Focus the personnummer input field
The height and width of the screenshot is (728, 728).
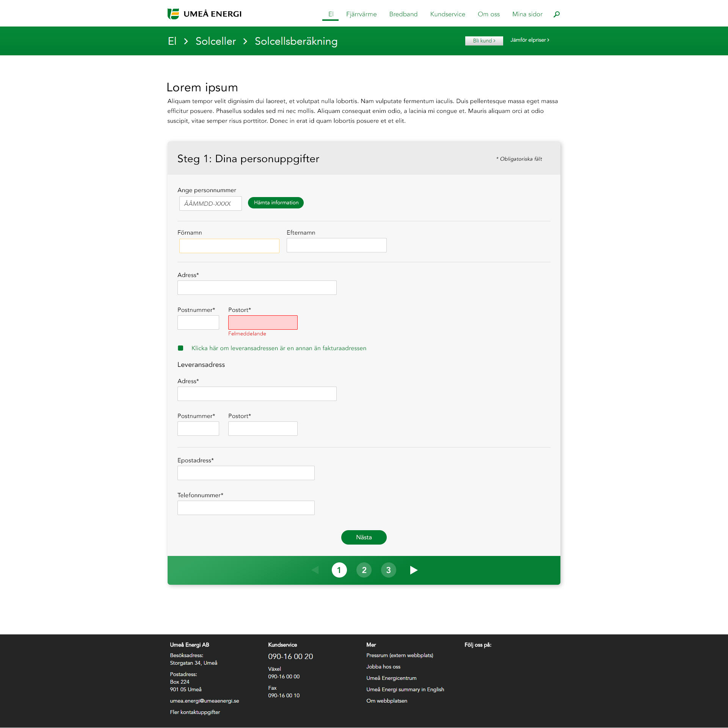pos(210,204)
